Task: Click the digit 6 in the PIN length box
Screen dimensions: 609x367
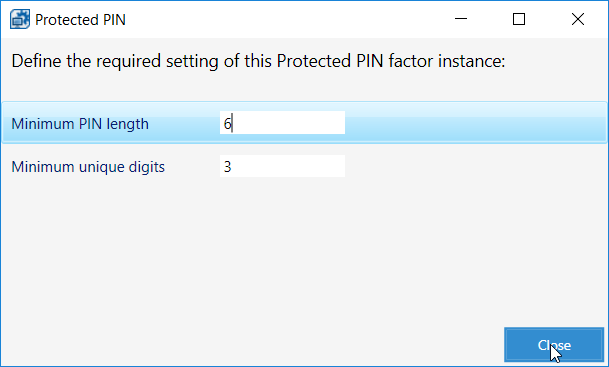Action: pos(227,124)
